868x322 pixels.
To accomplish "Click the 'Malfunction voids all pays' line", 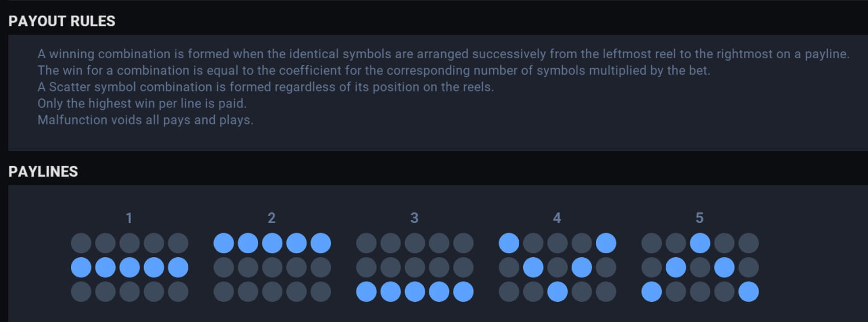I will pos(145,120).
